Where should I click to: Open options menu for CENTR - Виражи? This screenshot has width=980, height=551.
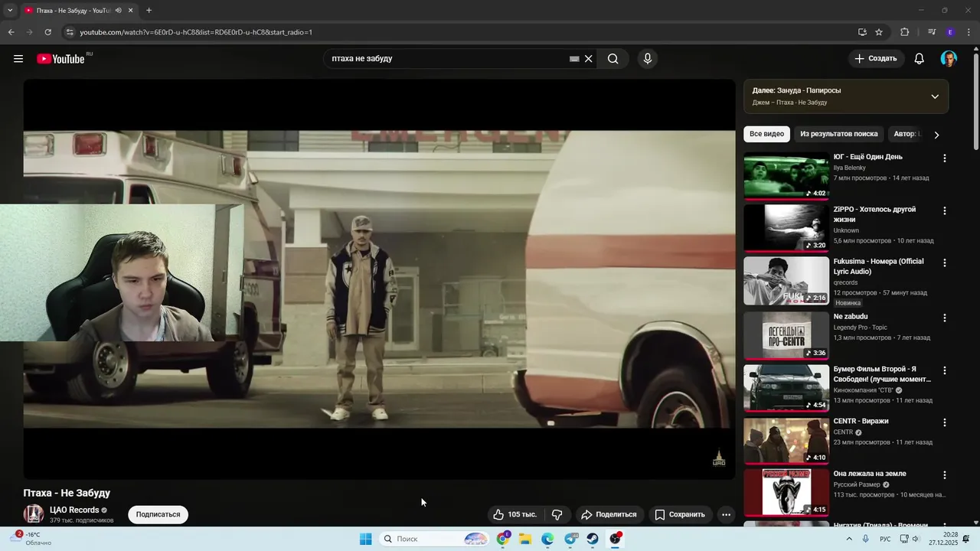pyautogui.click(x=944, y=422)
